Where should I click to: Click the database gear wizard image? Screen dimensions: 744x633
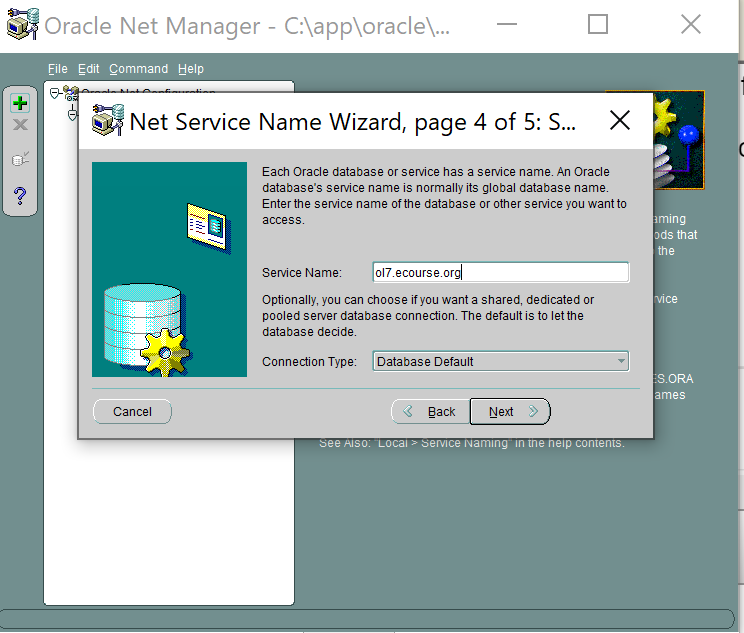169,270
